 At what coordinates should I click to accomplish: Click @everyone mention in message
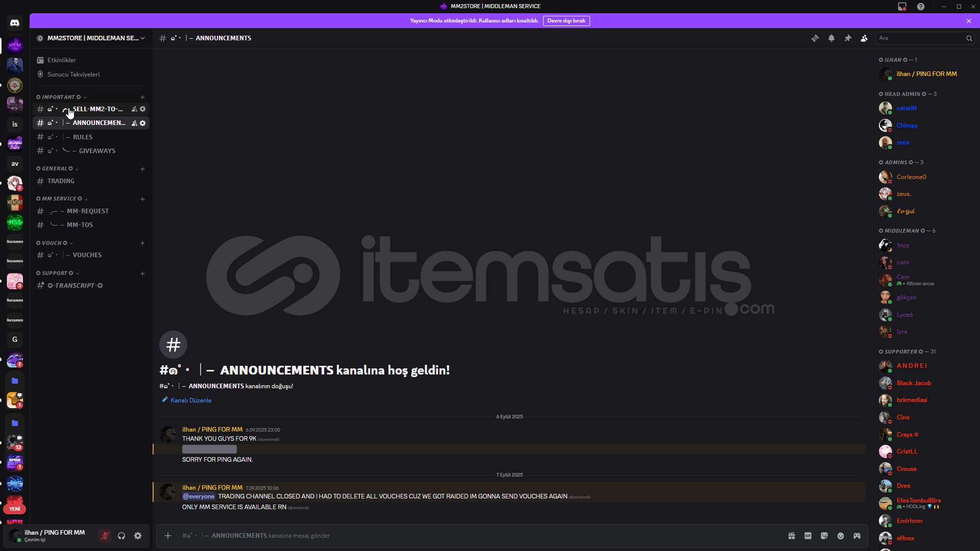199,496
